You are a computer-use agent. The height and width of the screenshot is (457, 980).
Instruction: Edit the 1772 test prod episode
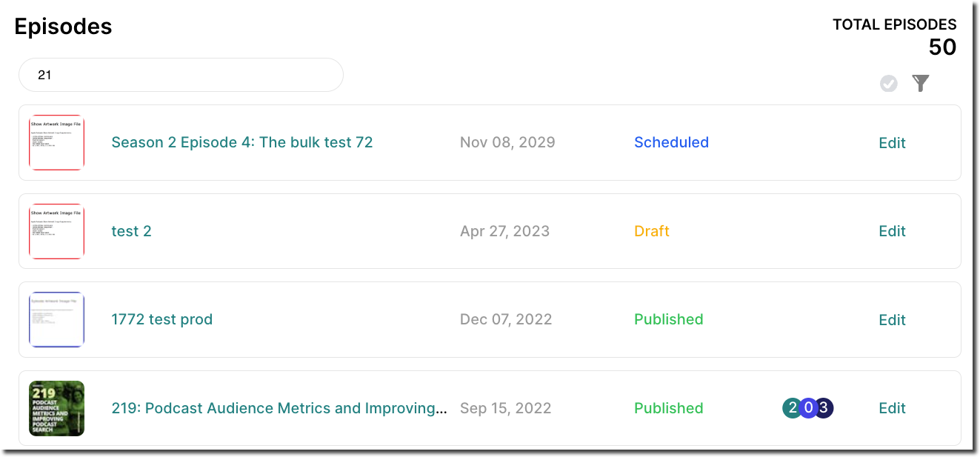coord(892,320)
